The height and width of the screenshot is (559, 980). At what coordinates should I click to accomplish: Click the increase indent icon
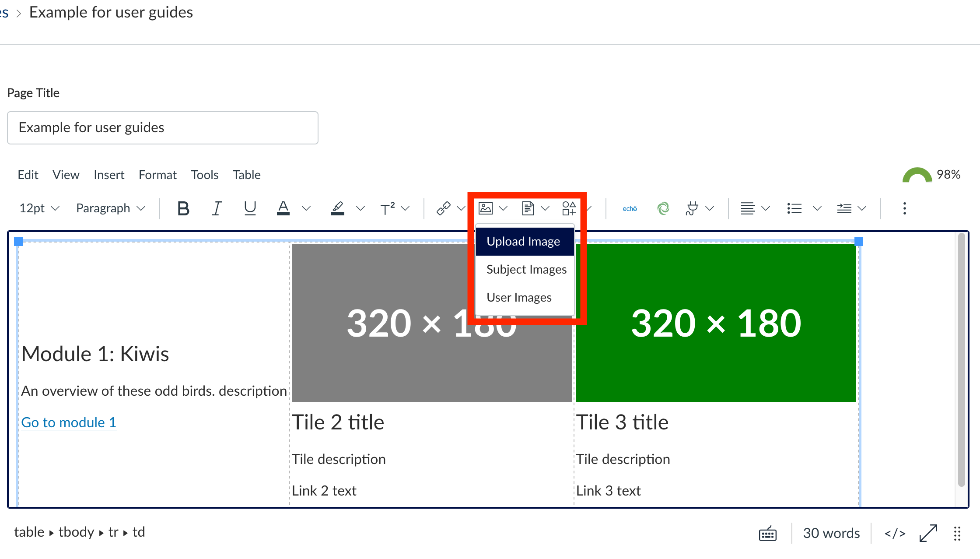click(x=844, y=208)
